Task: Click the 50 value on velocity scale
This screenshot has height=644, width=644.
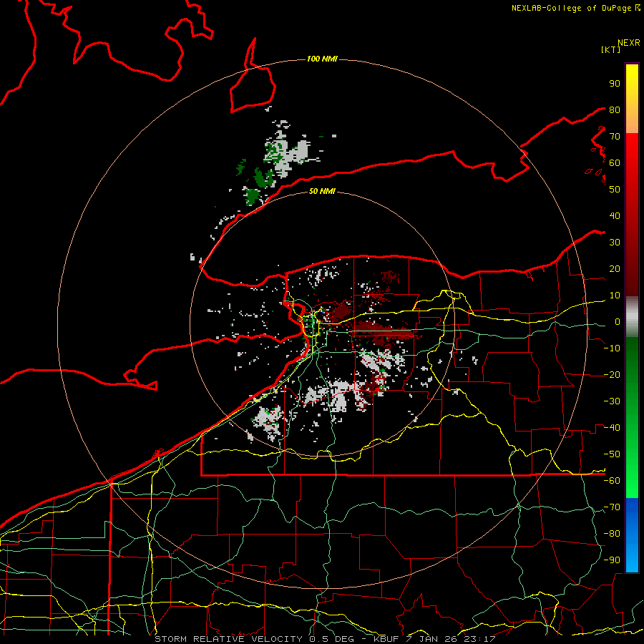Action: (615, 190)
